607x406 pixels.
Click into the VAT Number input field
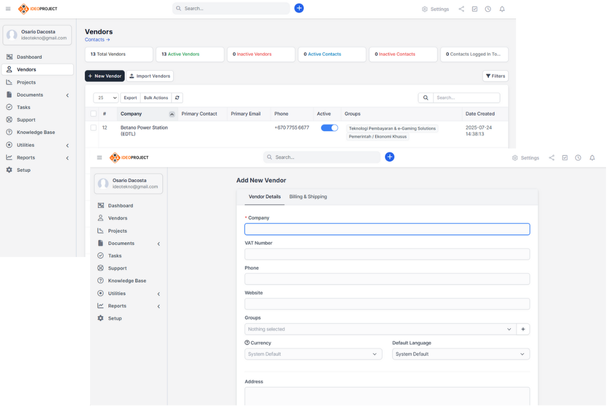click(x=387, y=254)
